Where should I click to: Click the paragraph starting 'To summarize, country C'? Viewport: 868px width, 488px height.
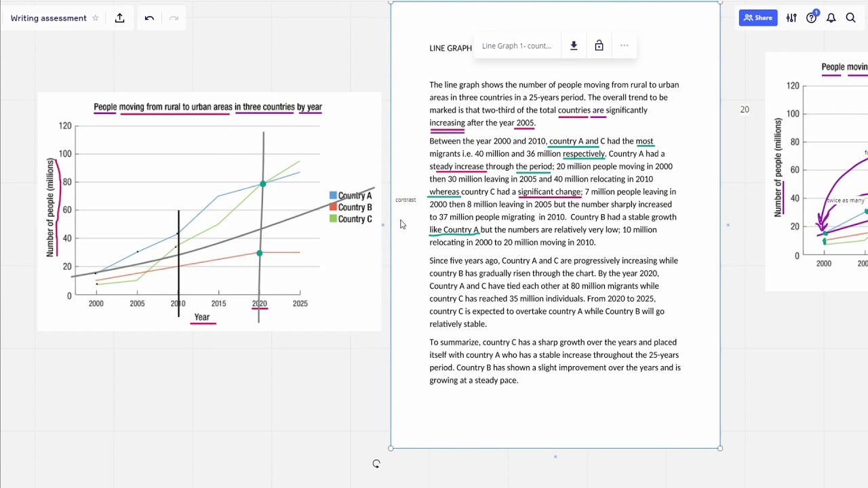click(555, 361)
